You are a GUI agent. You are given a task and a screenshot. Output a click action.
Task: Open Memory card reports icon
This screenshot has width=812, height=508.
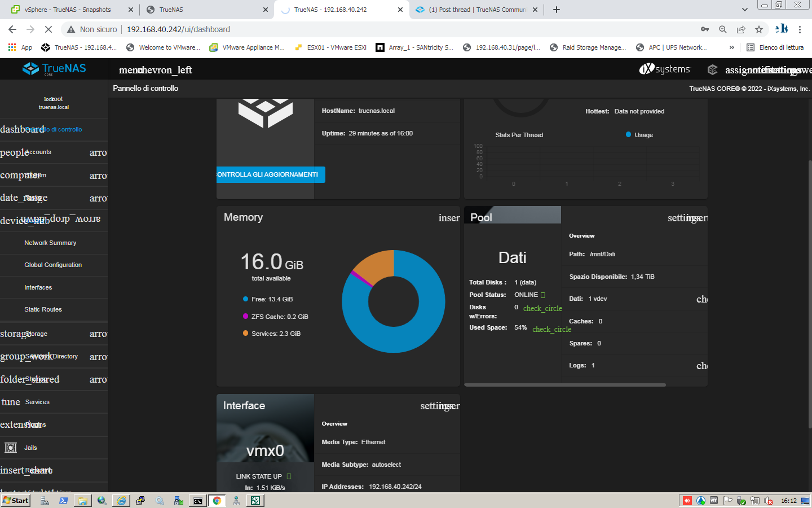pos(449,218)
